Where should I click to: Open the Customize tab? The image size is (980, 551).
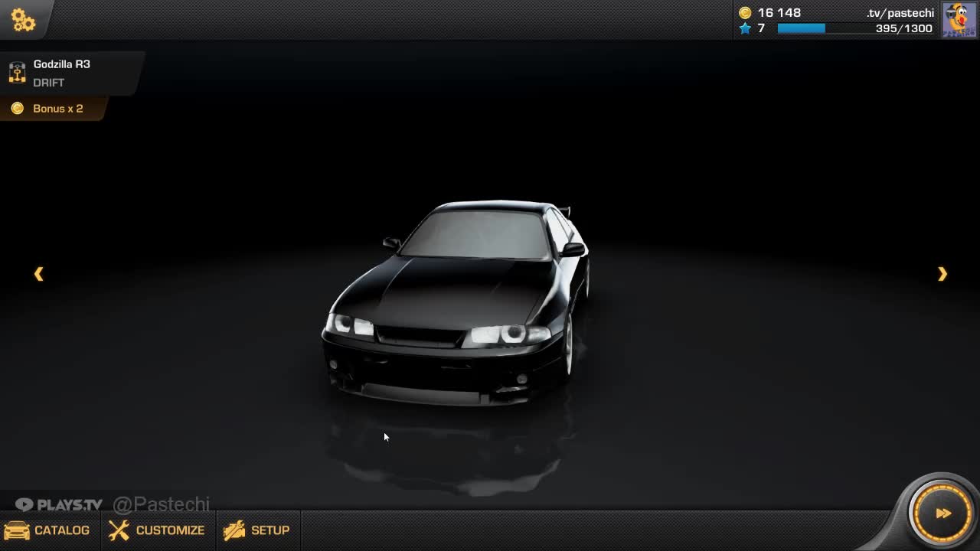click(x=157, y=530)
